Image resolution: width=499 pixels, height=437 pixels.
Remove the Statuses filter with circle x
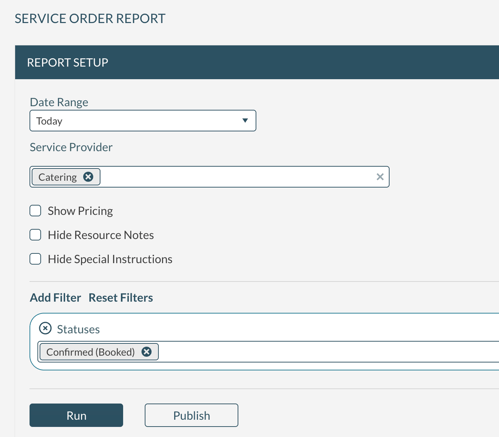45,328
